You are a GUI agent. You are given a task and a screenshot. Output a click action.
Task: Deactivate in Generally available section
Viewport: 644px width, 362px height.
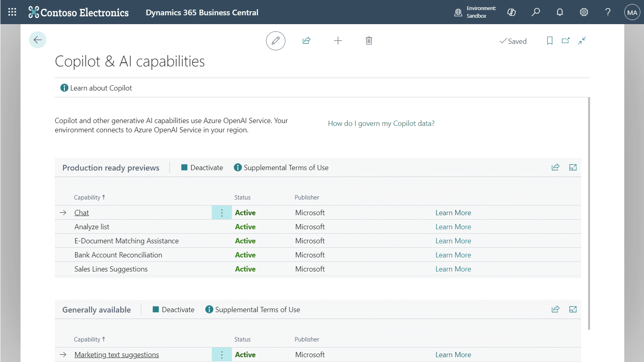click(173, 310)
